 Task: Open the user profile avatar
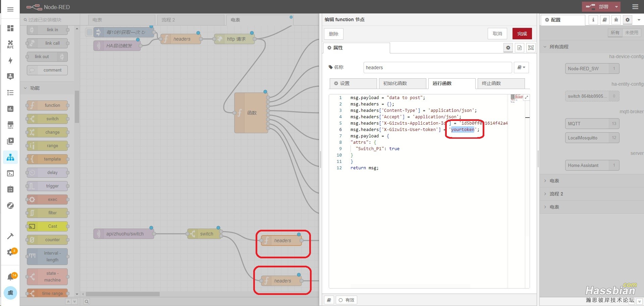tap(10, 293)
